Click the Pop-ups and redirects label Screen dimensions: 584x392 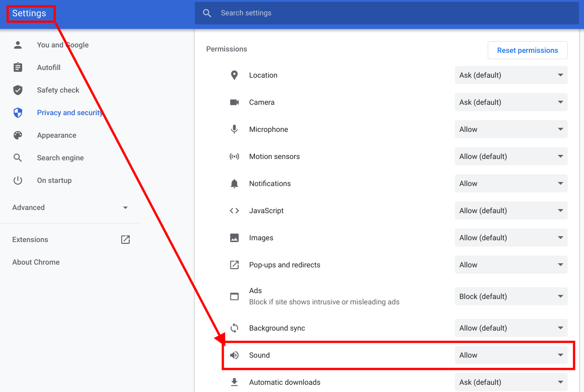(285, 265)
